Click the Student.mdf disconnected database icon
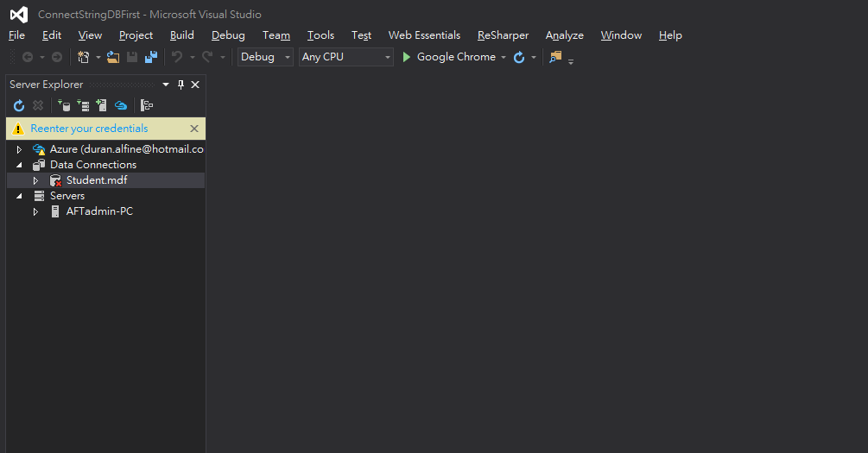This screenshot has height=453, width=868. (55, 180)
